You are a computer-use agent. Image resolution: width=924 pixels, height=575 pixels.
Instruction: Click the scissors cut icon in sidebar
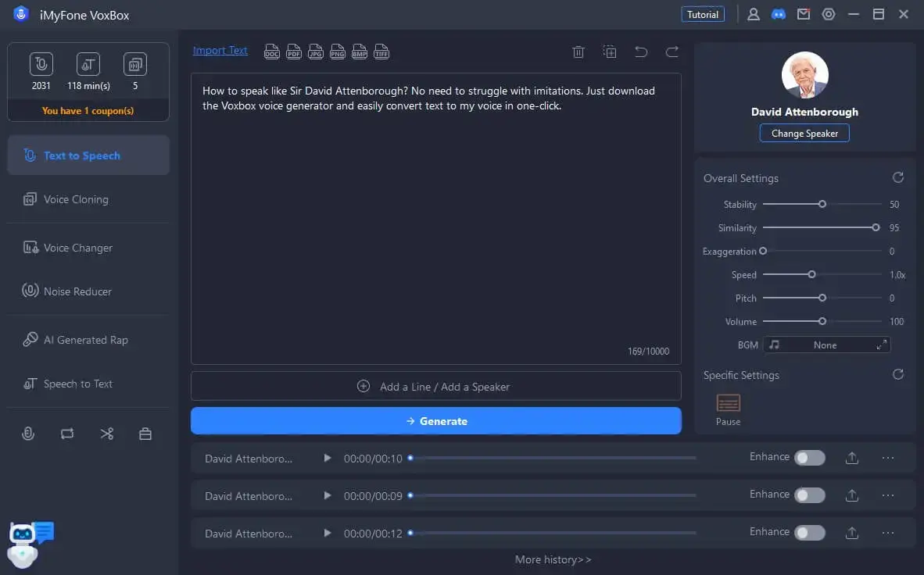pos(106,434)
